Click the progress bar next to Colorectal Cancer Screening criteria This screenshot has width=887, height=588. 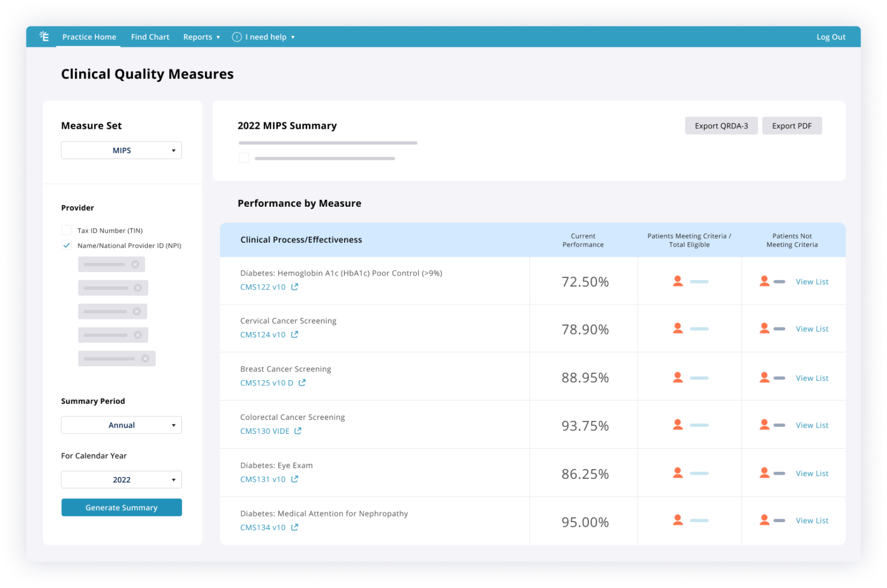pos(699,424)
